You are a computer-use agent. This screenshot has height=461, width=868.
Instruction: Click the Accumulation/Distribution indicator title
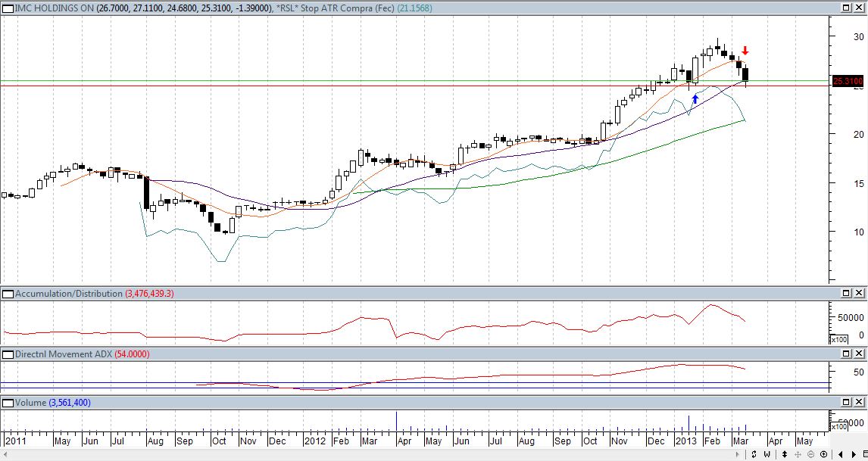[68, 293]
